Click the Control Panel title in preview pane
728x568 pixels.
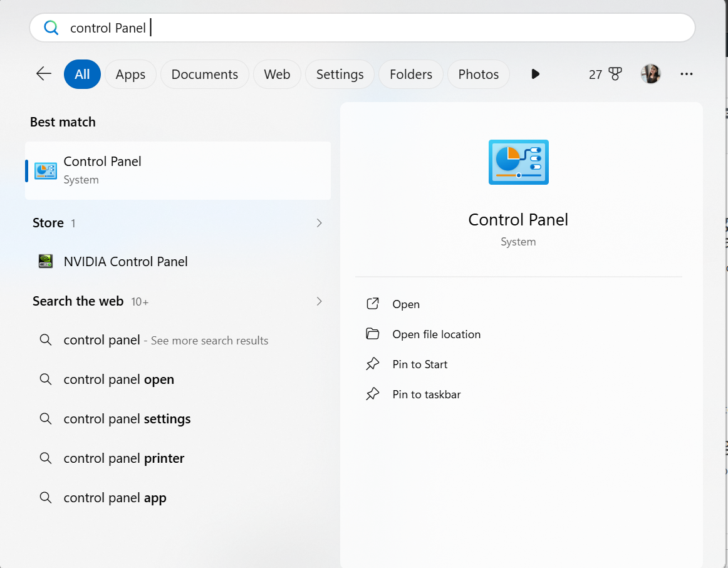coord(518,219)
